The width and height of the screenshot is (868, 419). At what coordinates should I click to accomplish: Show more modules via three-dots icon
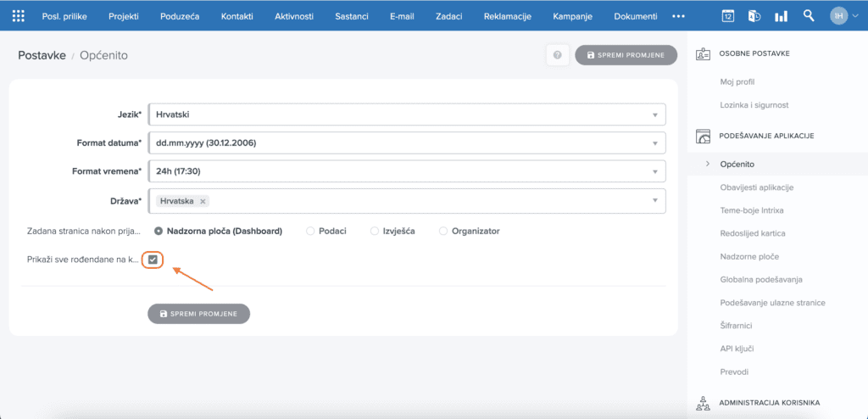678,16
